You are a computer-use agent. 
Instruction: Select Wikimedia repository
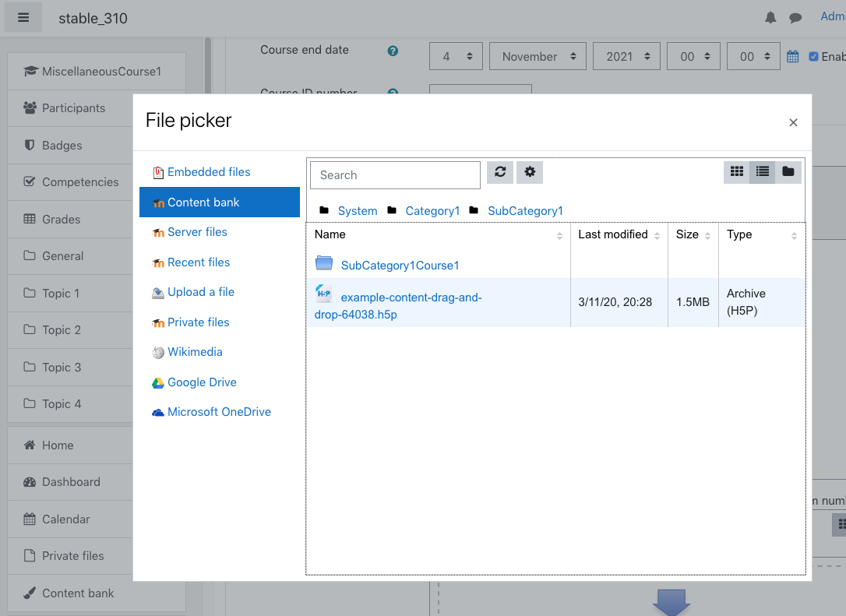coord(220,352)
